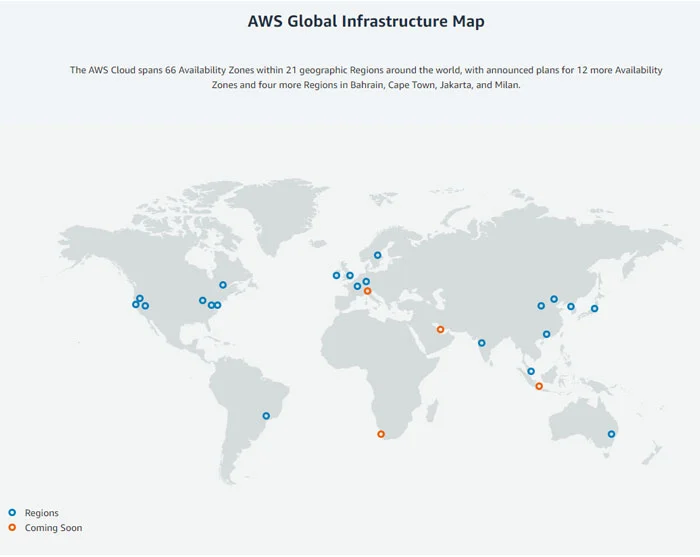Viewport: 700px width, 557px height.
Task: Click the orange Coming Soon legend circle
Action: (x=12, y=527)
